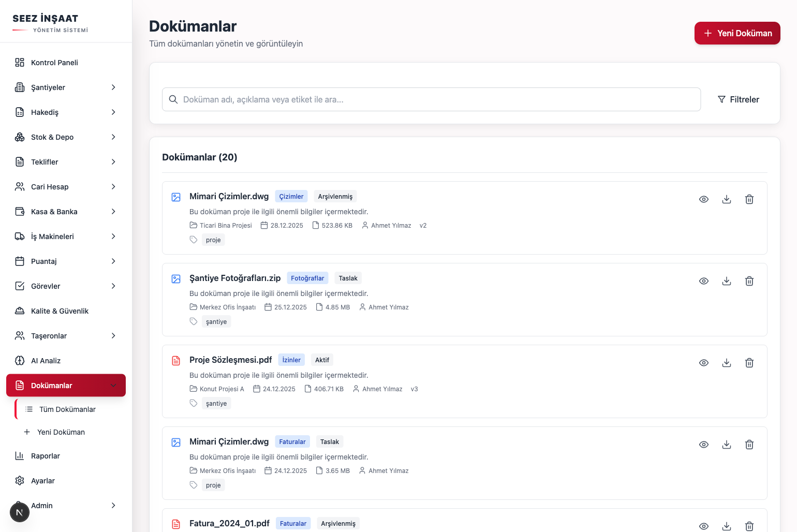Screen dimensions: 797x532
Task: Show Proje Sözleşmesi.pdf via eye icon
Action: coord(704,363)
